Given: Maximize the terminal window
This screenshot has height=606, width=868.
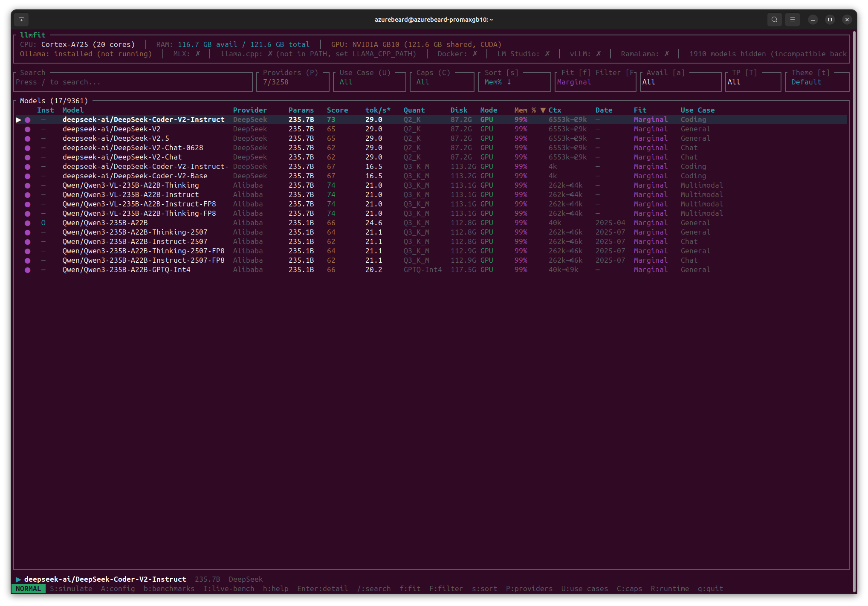Looking at the screenshot, I should pos(830,20).
